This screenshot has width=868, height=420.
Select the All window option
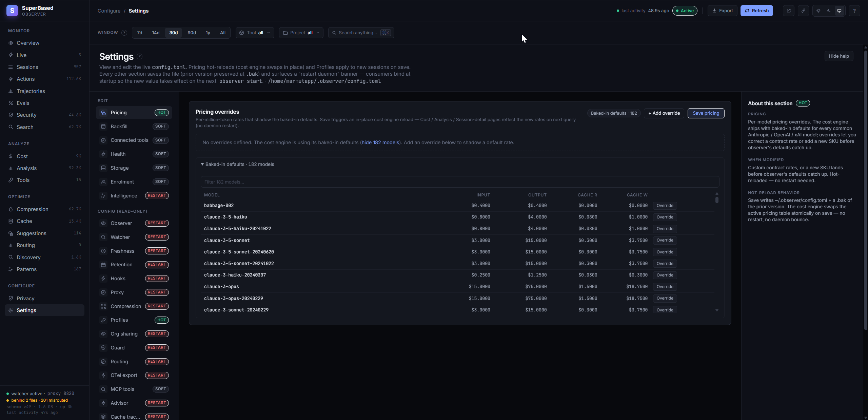[x=223, y=33]
